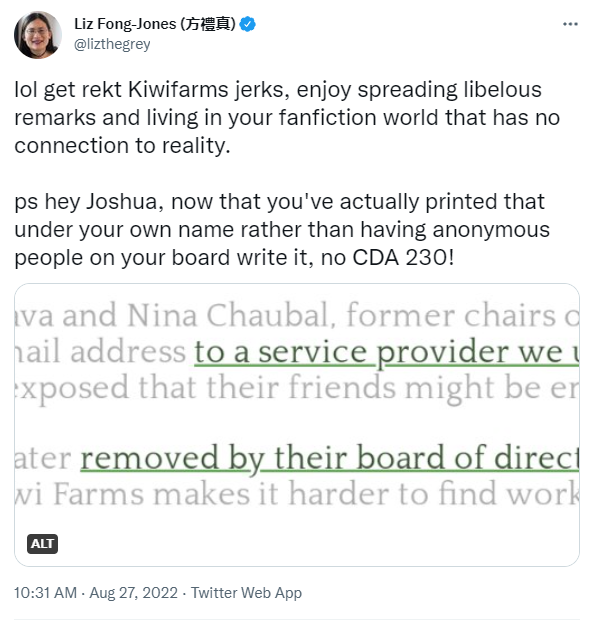The width and height of the screenshot is (594, 622).
Task: Click the blue verified checkmark badge
Action: click(248, 24)
